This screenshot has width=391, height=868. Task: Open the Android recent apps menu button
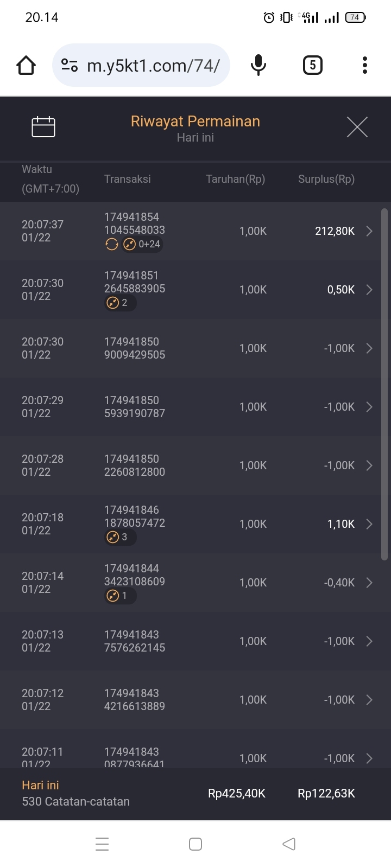102,844
